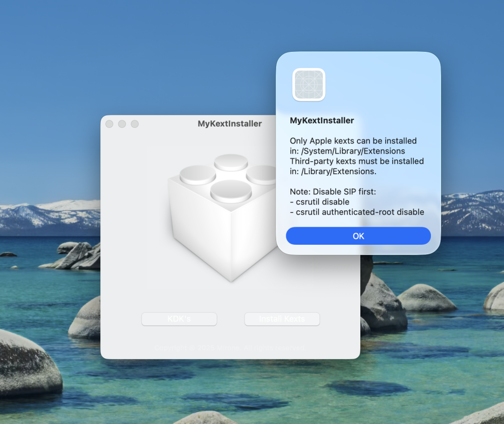
Task: Click the 'Third-party kexts must be installed' line
Action: 357,161
